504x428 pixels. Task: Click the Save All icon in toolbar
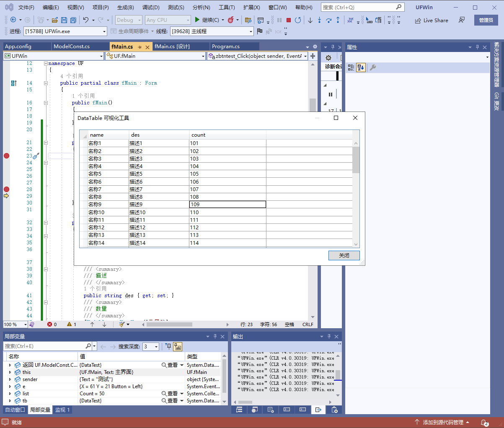tap(73, 20)
